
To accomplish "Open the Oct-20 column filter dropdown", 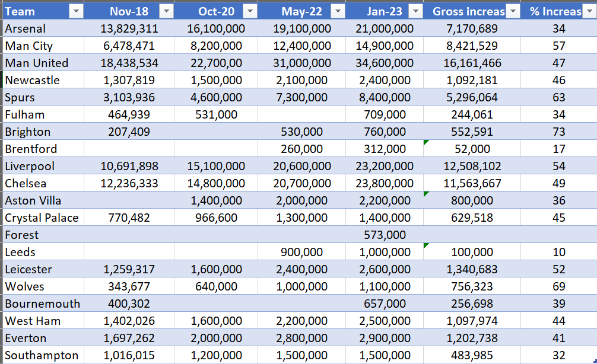I will coord(250,11).
